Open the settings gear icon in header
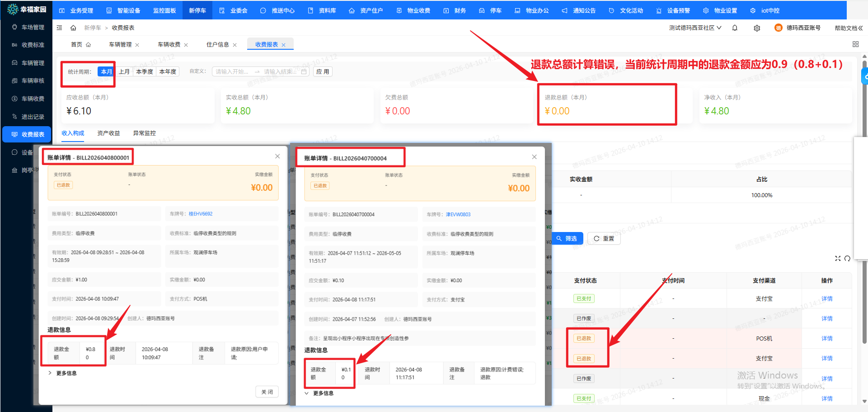The width and height of the screenshot is (868, 412). (757, 28)
